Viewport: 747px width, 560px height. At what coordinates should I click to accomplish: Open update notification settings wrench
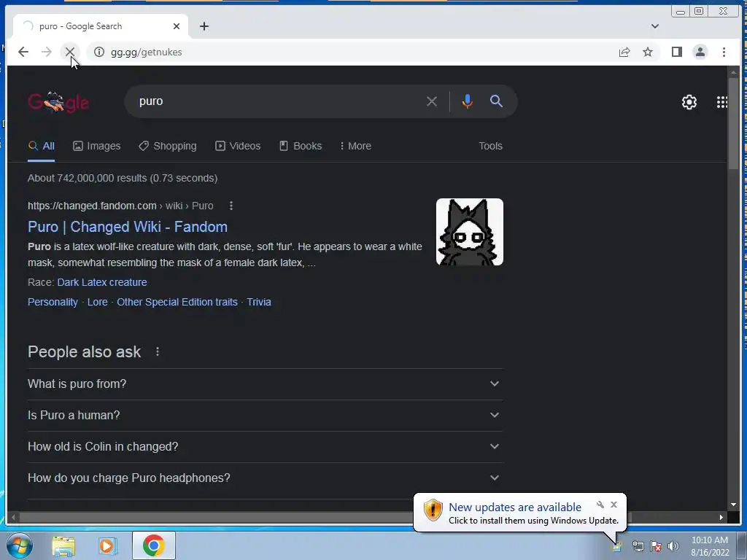pyautogui.click(x=600, y=505)
